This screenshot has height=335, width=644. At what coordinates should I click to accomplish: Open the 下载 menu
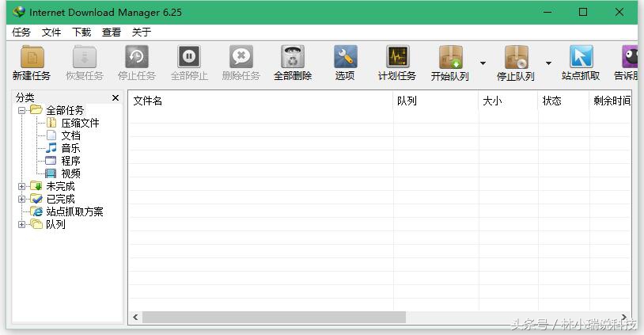[x=81, y=32]
